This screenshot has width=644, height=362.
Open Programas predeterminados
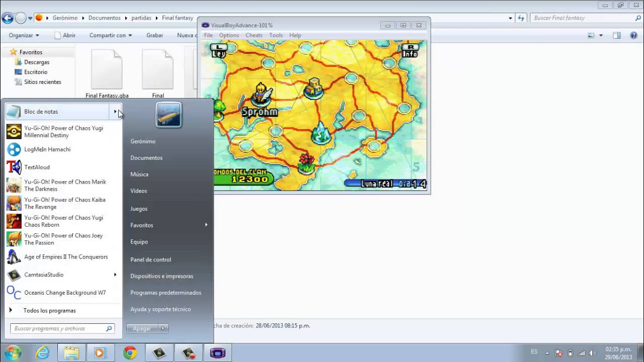click(x=166, y=293)
